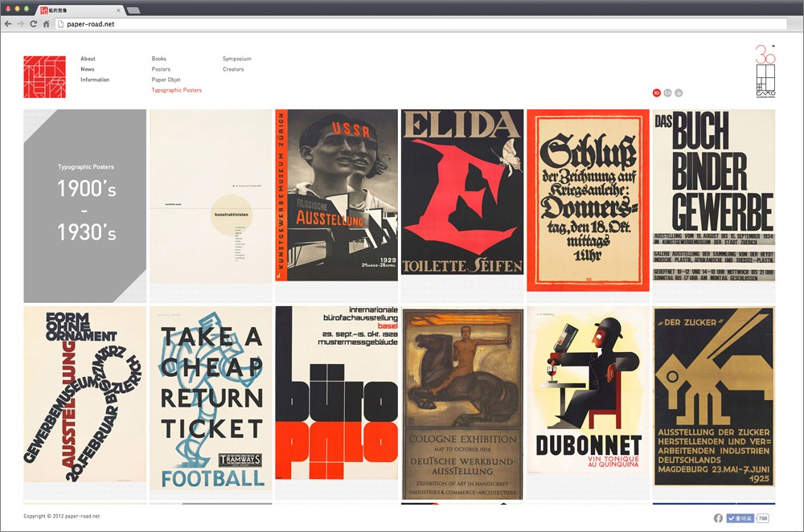Go to the Books section
This screenshot has width=804, height=532.
coord(159,59)
